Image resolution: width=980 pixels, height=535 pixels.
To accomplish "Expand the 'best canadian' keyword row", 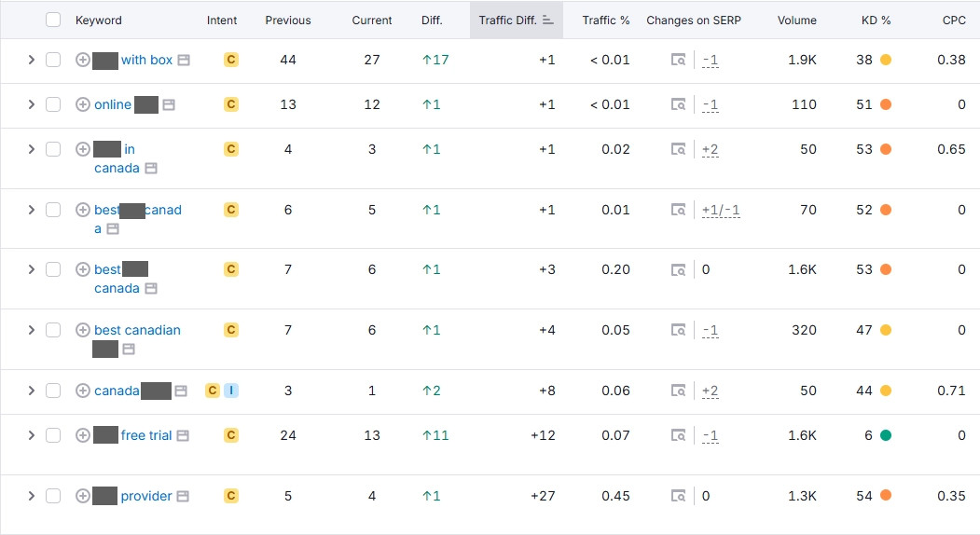I will click(32, 330).
